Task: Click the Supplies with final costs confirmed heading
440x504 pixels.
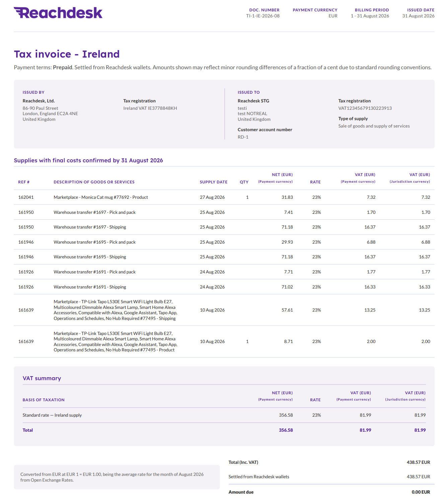Action: tap(88, 160)
